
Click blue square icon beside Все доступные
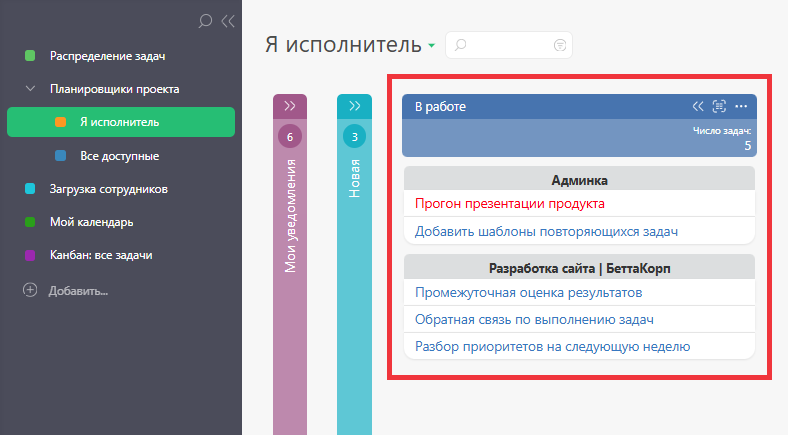coord(60,156)
